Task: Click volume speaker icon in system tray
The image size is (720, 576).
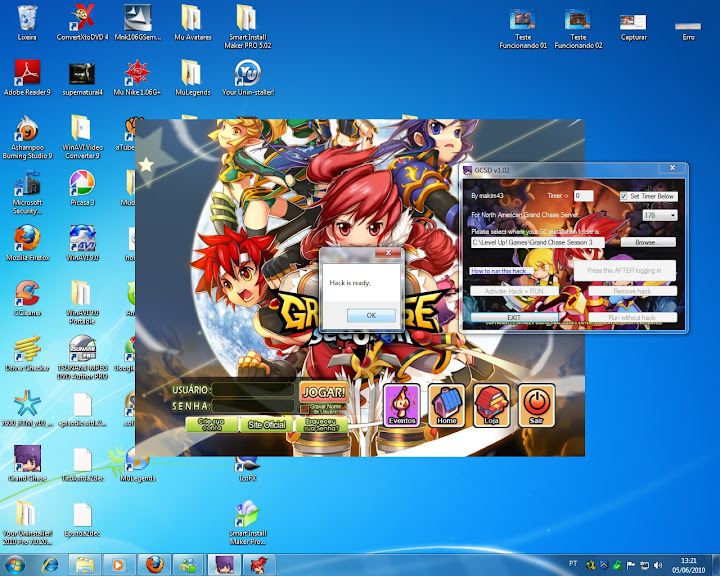Action: [x=658, y=565]
